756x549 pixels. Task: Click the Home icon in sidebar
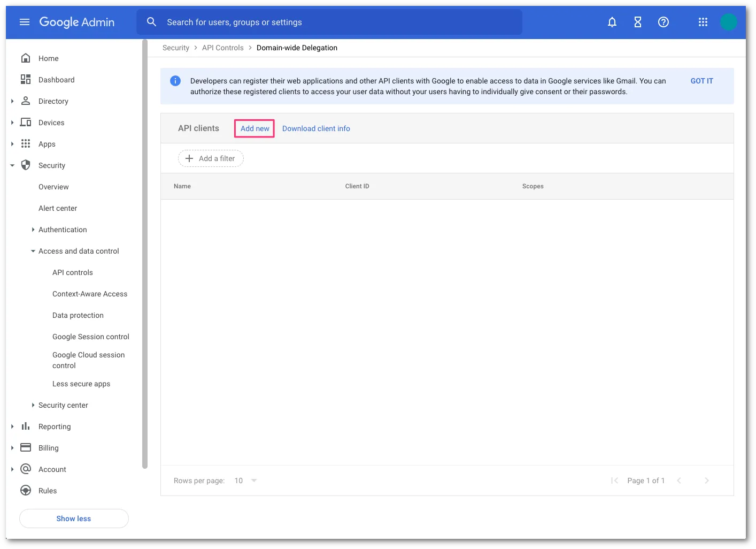click(26, 58)
